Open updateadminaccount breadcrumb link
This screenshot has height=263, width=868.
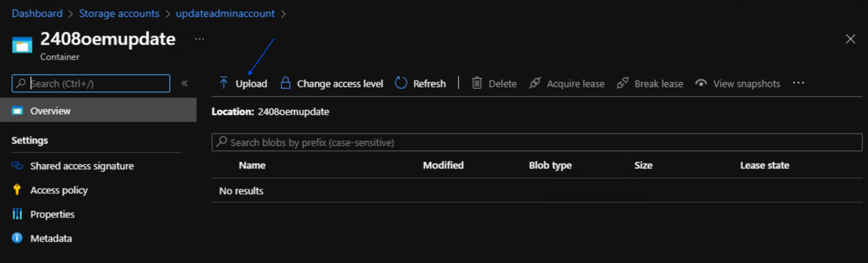(x=225, y=13)
